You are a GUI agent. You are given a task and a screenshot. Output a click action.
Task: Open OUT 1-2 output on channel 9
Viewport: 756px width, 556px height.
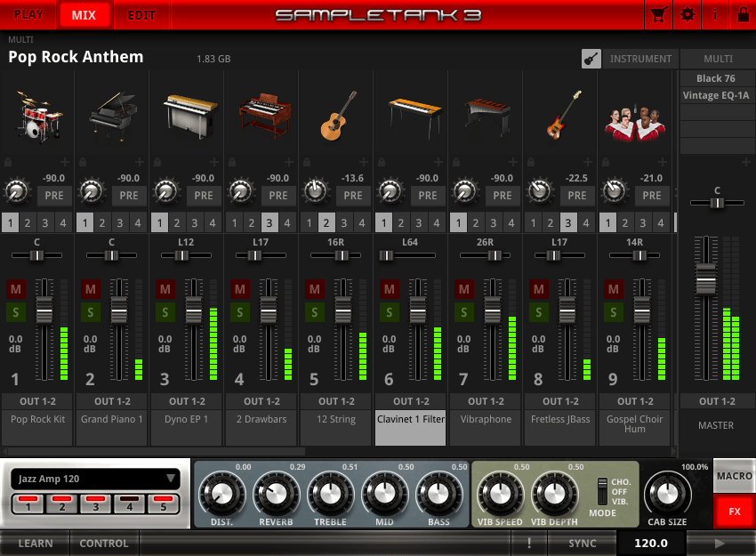pyautogui.click(x=635, y=401)
